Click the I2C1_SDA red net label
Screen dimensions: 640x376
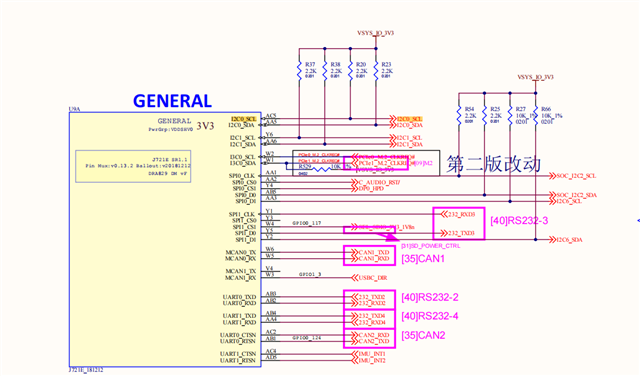pos(410,145)
